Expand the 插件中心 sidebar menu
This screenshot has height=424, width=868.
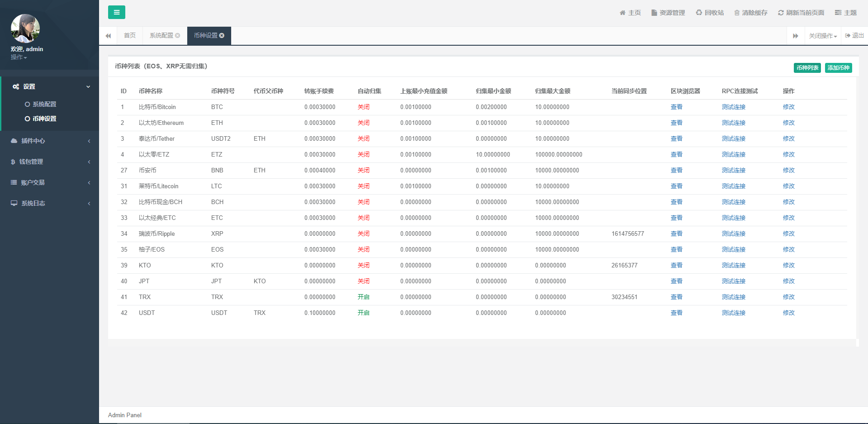(x=49, y=141)
